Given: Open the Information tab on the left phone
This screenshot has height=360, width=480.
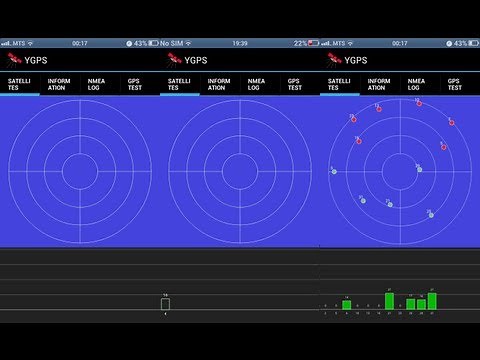Looking at the screenshot, I should coord(59,84).
